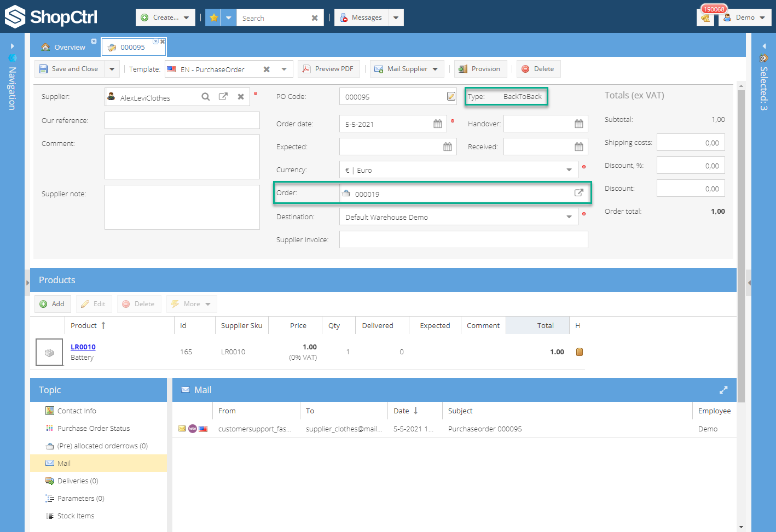This screenshot has height=532, width=776.
Task: Open the AlexLeviClothes supplier in new window
Action: click(x=223, y=97)
